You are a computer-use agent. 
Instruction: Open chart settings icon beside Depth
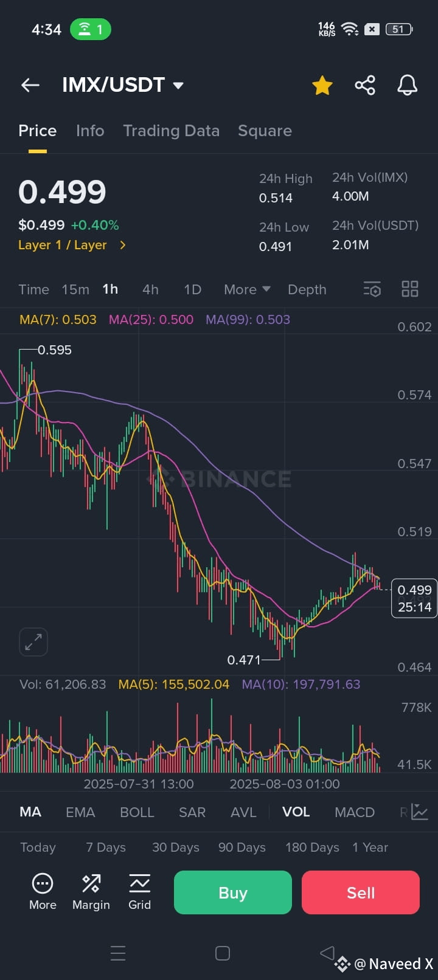tap(372, 289)
